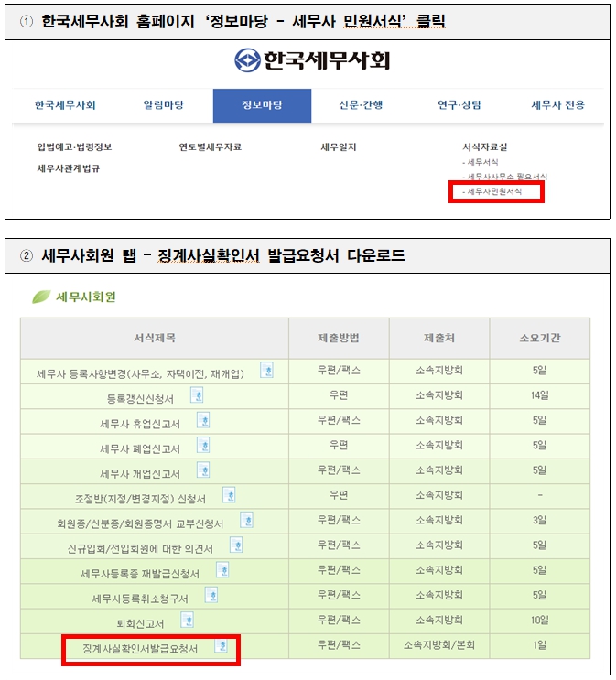Image resolution: width=616 pixels, height=680 pixels.
Task: Click 우편 method for 조정반 신청서
Action: (339, 495)
